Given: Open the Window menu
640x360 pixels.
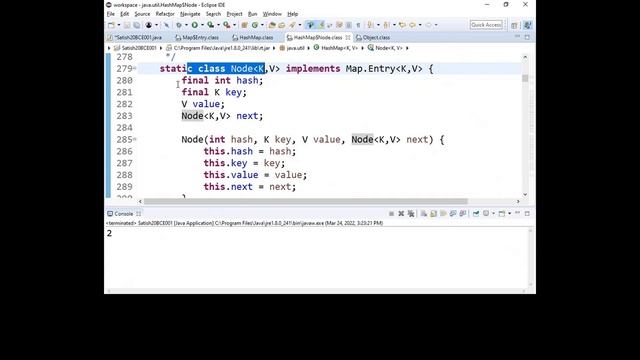Looking at the screenshot, I should pyautogui.click(x=272, y=14).
